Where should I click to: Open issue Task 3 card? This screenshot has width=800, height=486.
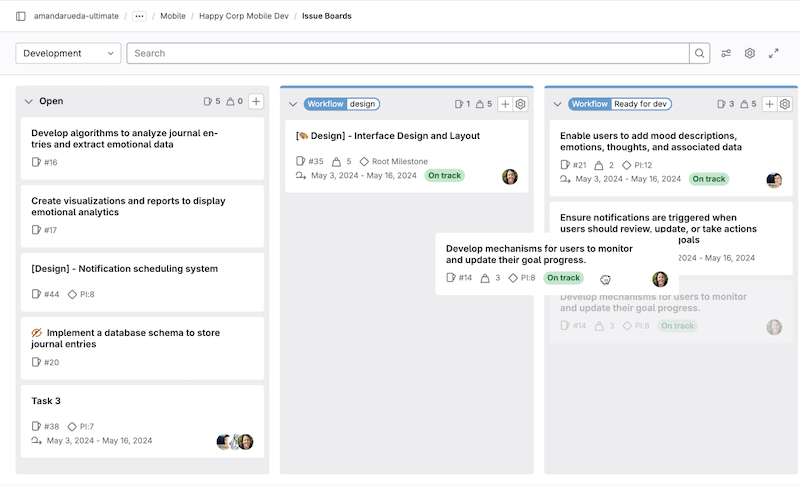coord(46,401)
